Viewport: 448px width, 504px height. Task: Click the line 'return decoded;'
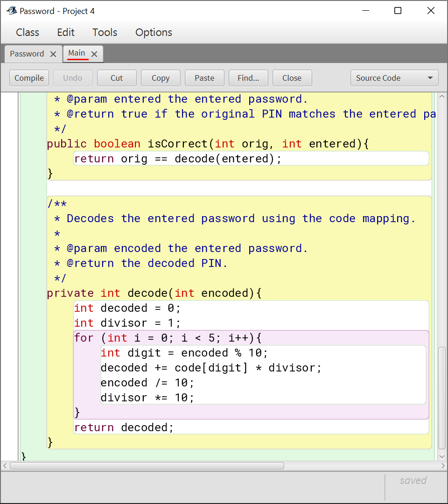coord(124,427)
